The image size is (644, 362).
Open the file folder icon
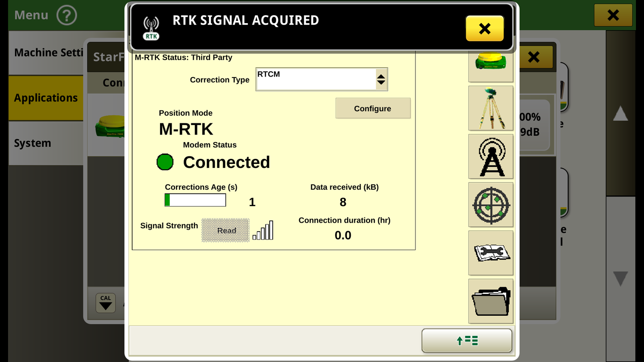(x=491, y=301)
